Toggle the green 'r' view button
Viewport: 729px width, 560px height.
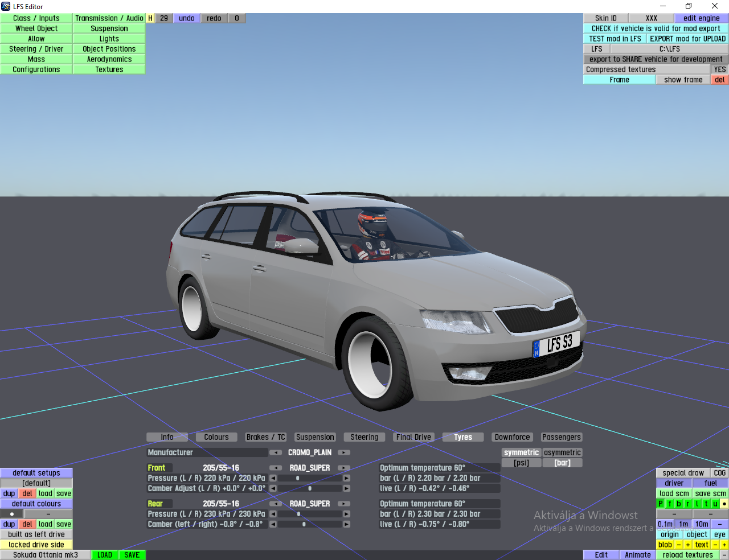click(x=688, y=504)
